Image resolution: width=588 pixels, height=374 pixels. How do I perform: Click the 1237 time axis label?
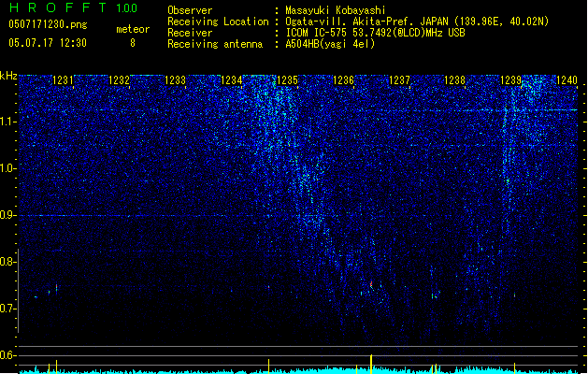coord(399,80)
